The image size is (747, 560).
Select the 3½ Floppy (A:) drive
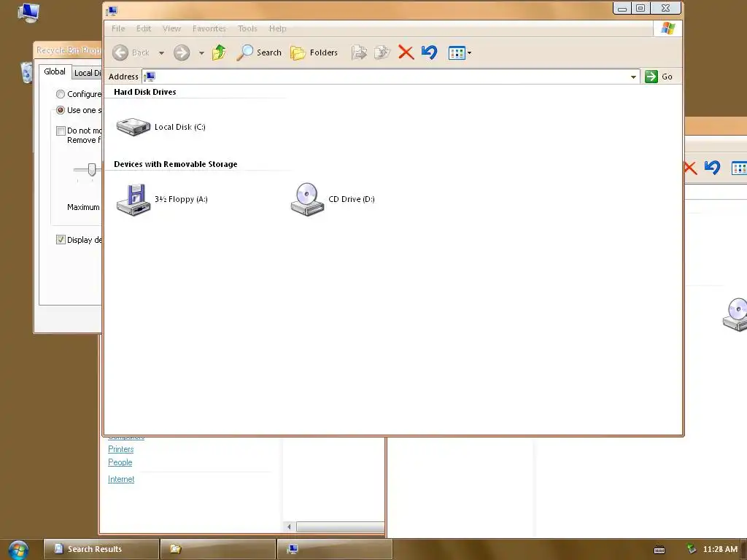pyautogui.click(x=162, y=200)
